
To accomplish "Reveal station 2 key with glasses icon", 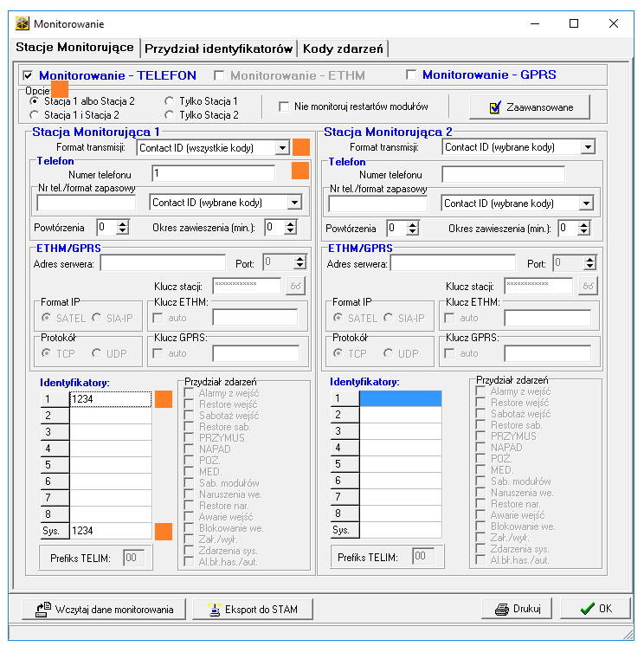I will [x=589, y=286].
